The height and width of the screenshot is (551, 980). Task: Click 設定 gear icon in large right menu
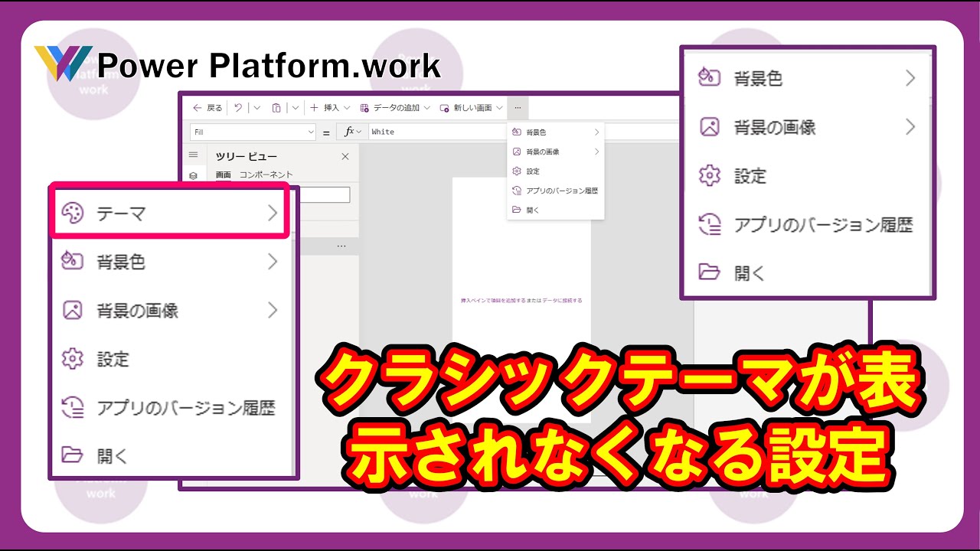710,175
